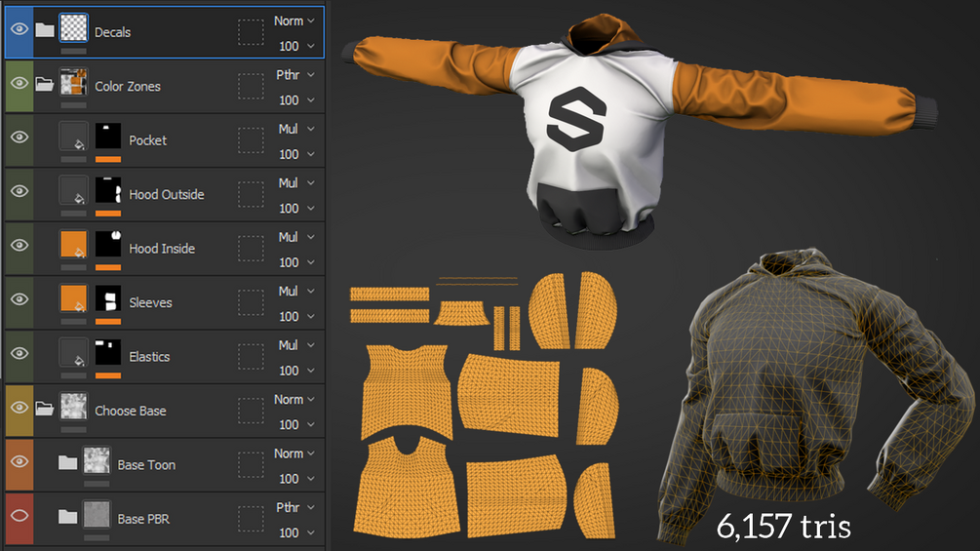Open Elastics blend mode dropdown
This screenshot has height=551, width=980.
click(294, 345)
